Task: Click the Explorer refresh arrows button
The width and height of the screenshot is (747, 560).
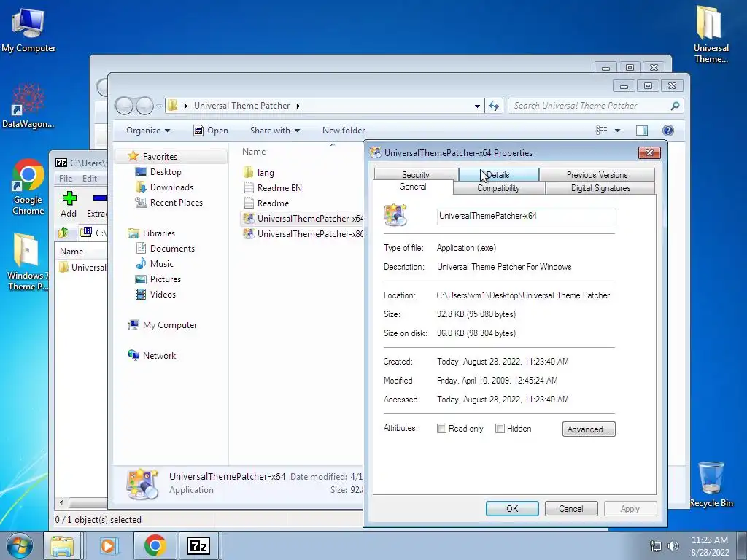Action: coord(494,106)
